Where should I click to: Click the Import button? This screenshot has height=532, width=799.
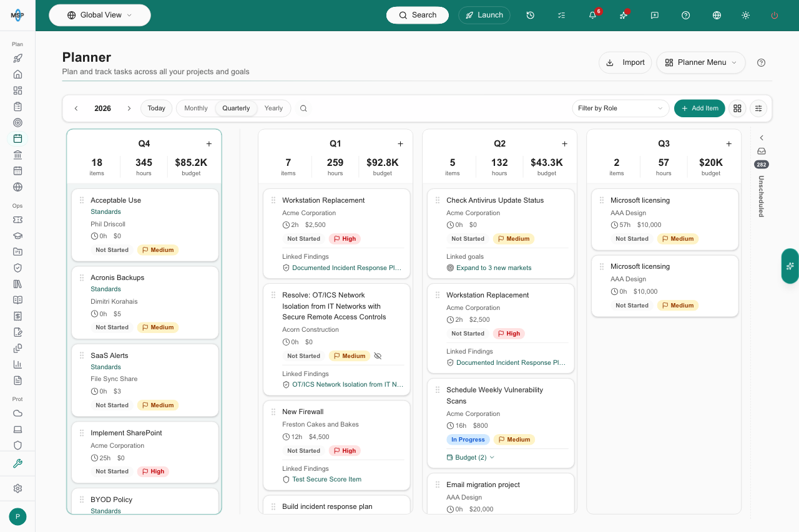pyautogui.click(x=625, y=62)
